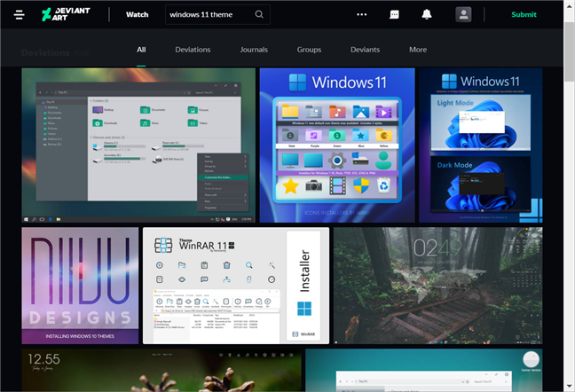
Task: Run search with the magnifier icon
Action: [259, 14]
